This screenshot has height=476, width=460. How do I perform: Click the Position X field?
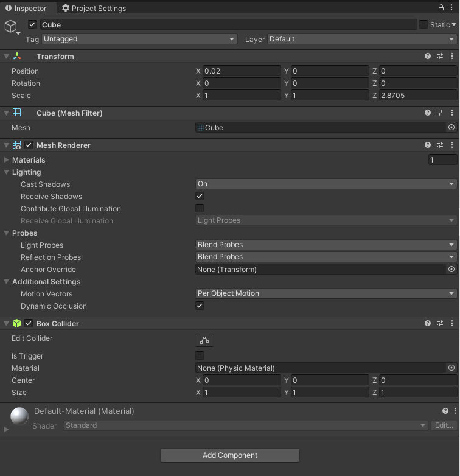click(242, 71)
